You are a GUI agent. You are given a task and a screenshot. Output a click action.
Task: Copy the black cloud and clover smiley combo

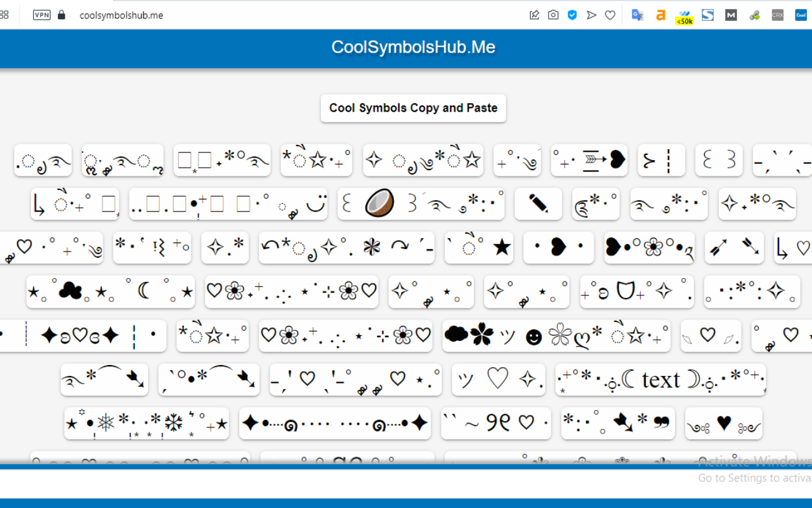556,336
